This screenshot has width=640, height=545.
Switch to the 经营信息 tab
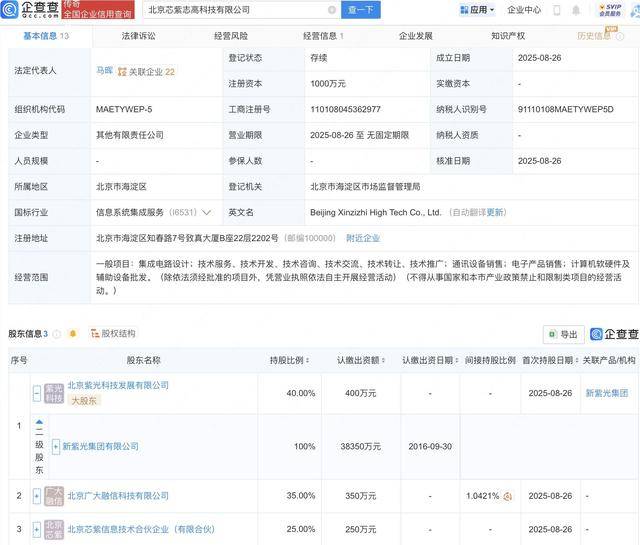pyautogui.click(x=323, y=36)
